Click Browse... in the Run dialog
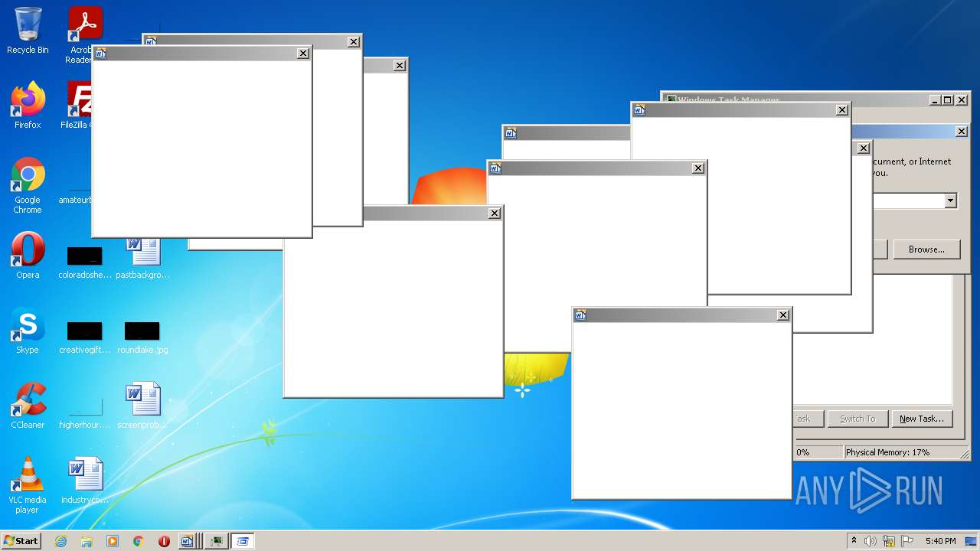The image size is (980, 551). coord(926,249)
